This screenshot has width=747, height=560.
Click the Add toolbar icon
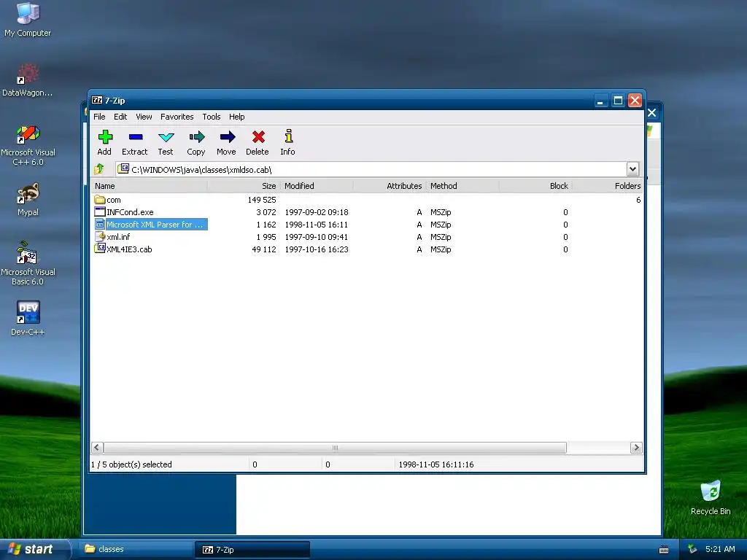[105, 137]
